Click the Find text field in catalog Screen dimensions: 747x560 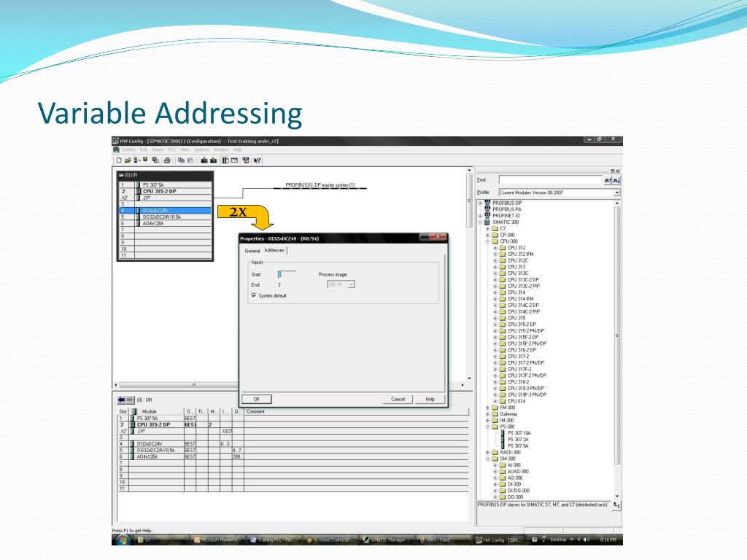pyautogui.click(x=551, y=181)
